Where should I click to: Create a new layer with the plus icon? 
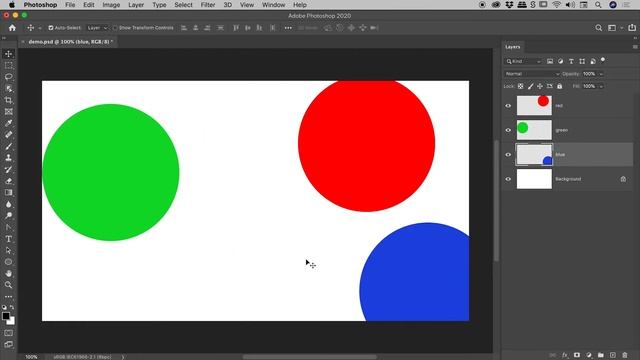tap(613, 355)
